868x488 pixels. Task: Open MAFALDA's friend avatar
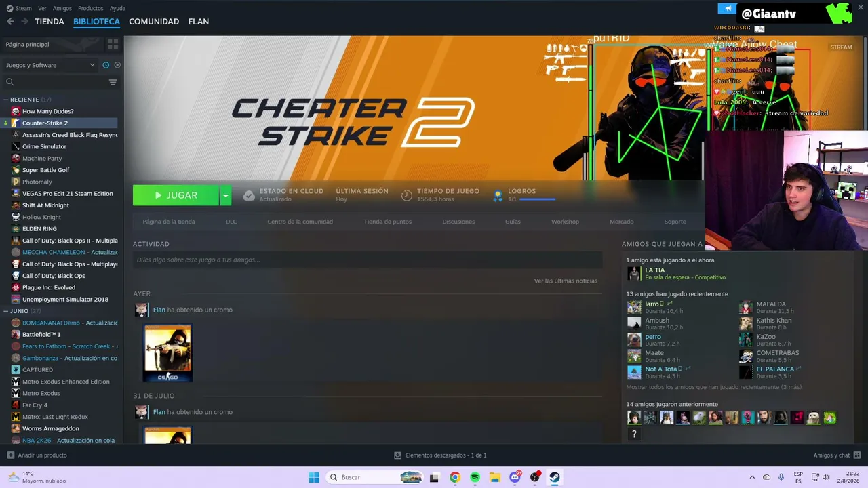point(746,307)
